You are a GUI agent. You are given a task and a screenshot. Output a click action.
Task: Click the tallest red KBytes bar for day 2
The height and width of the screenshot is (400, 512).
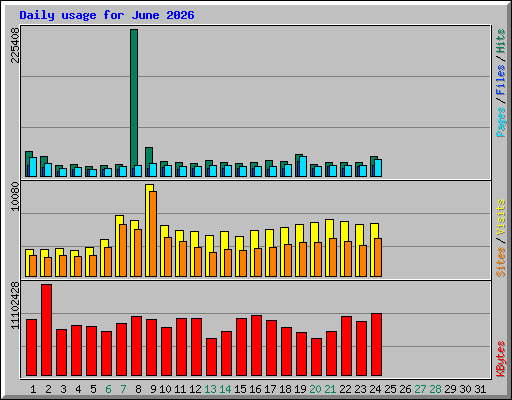point(46,330)
